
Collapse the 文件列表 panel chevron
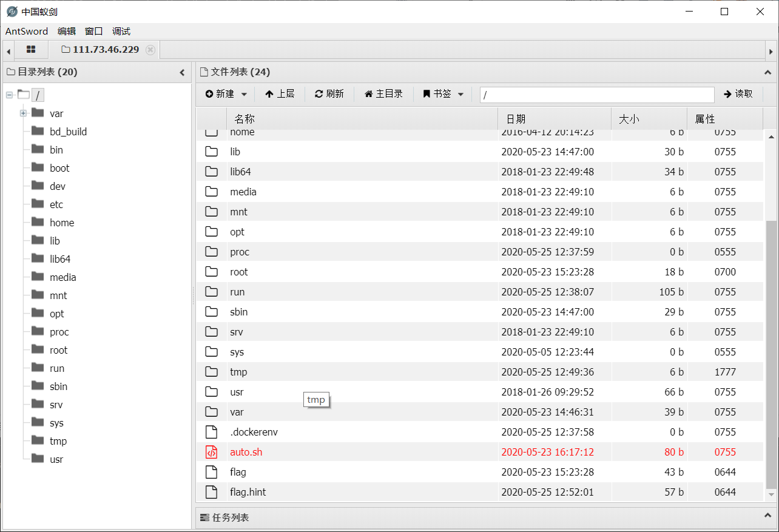(768, 72)
